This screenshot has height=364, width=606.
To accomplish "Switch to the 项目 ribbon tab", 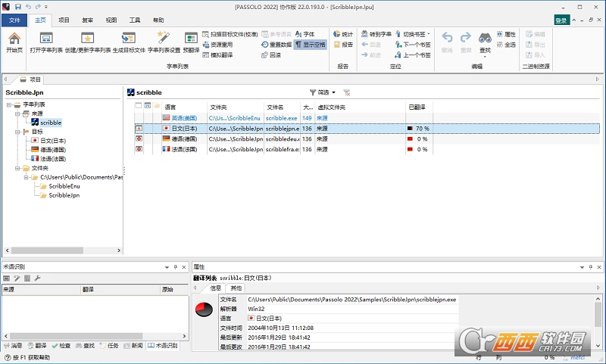I will pyautogui.click(x=64, y=20).
